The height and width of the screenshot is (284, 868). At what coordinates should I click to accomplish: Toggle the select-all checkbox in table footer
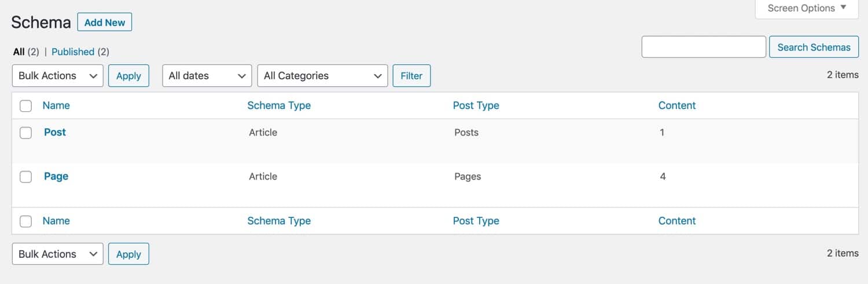(26, 221)
